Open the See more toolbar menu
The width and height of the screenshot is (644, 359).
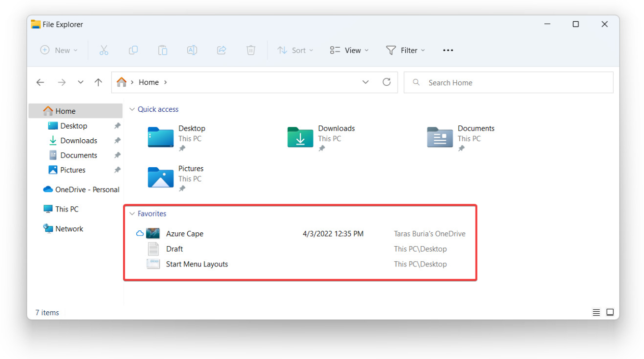(x=448, y=50)
